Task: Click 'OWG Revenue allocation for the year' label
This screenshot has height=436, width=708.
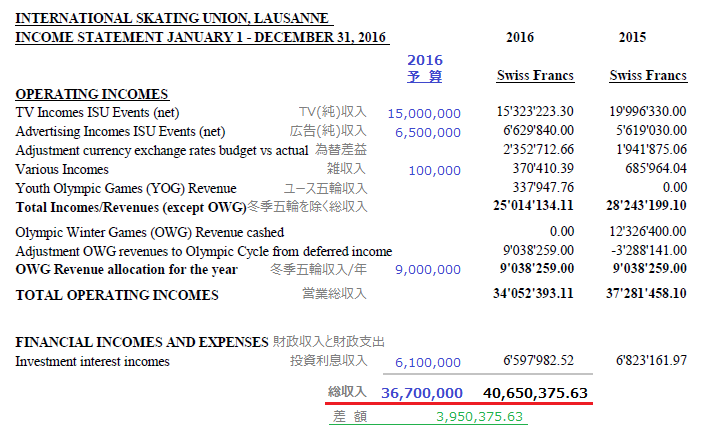Action: click(126, 269)
